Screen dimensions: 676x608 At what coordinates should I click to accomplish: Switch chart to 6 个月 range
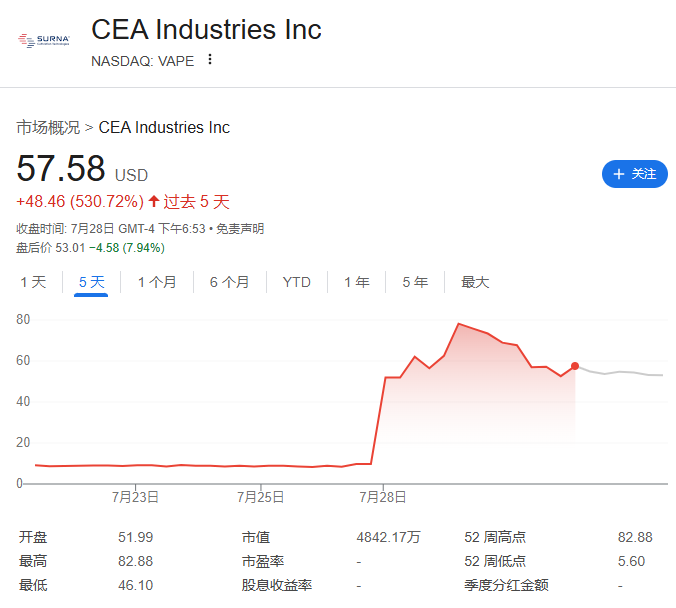tap(229, 282)
